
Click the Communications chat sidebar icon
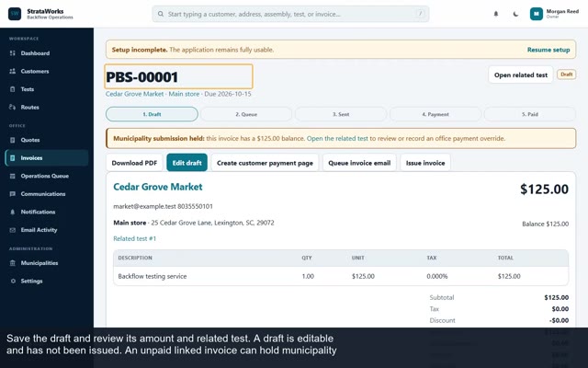pos(12,194)
